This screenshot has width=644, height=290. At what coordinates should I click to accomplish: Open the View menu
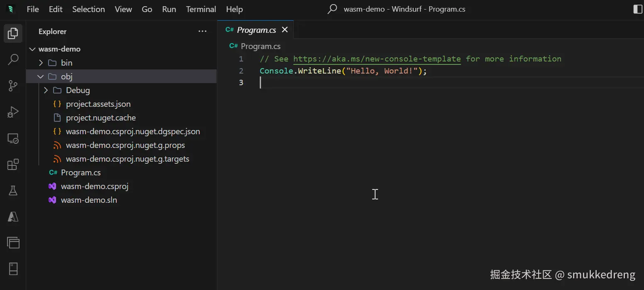coord(123,9)
